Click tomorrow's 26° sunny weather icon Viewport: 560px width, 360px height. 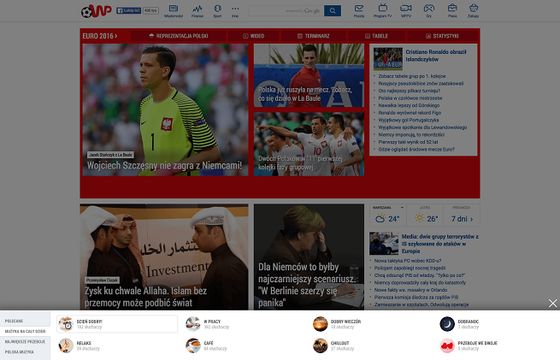pyautogui.click(x=420, y=218)
